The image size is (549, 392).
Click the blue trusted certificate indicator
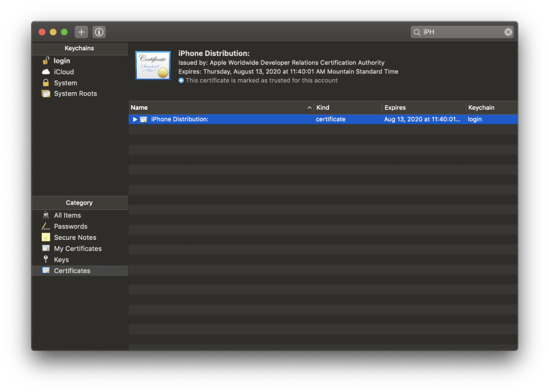pos(181,80)
